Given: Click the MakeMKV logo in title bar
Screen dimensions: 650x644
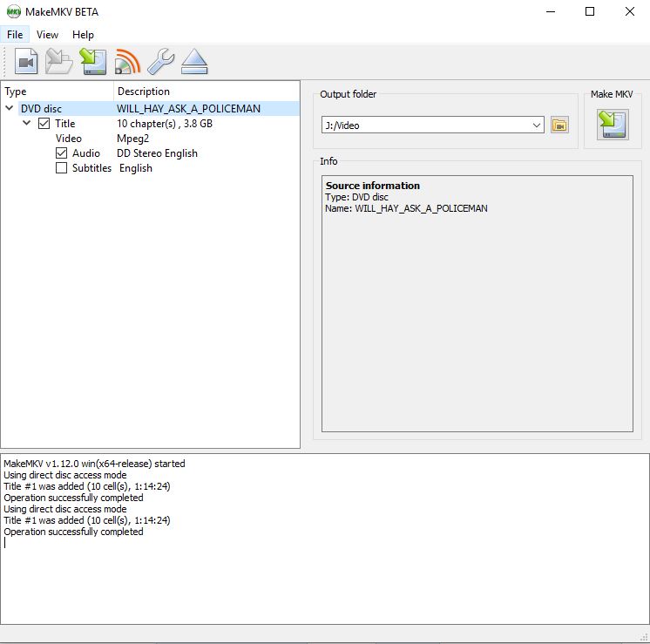Looking at the screenshot, I should click(13, 11).
